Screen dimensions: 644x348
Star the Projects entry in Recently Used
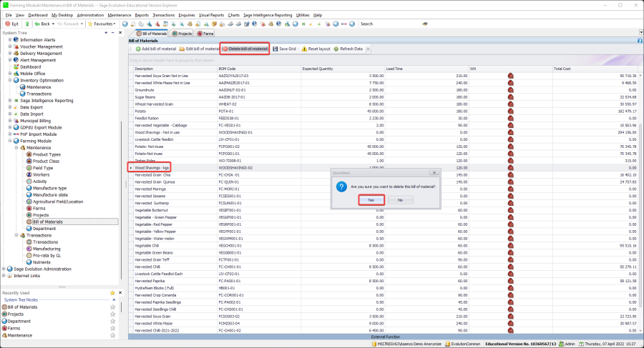(x=112, y=314)
